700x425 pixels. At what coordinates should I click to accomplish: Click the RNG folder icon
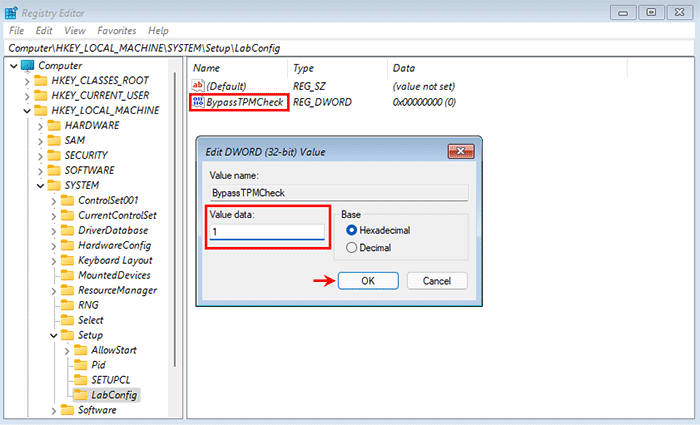pos(67,305)
